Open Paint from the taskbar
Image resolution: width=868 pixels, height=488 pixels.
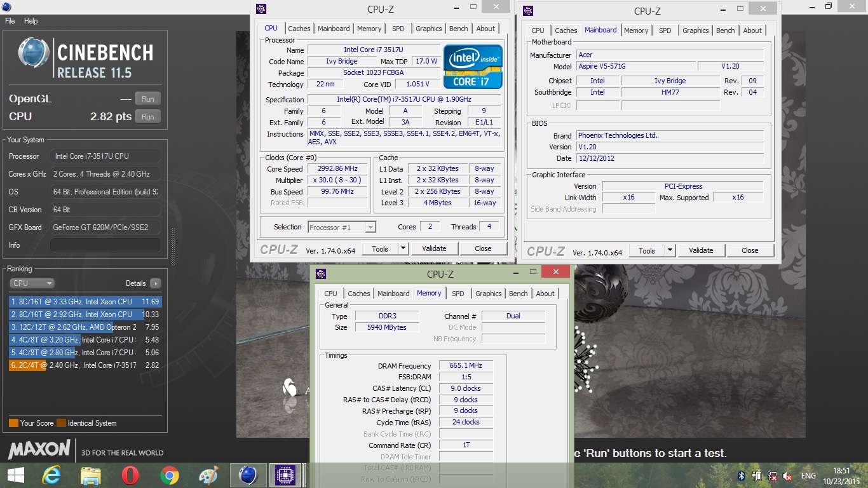[208, 475]
